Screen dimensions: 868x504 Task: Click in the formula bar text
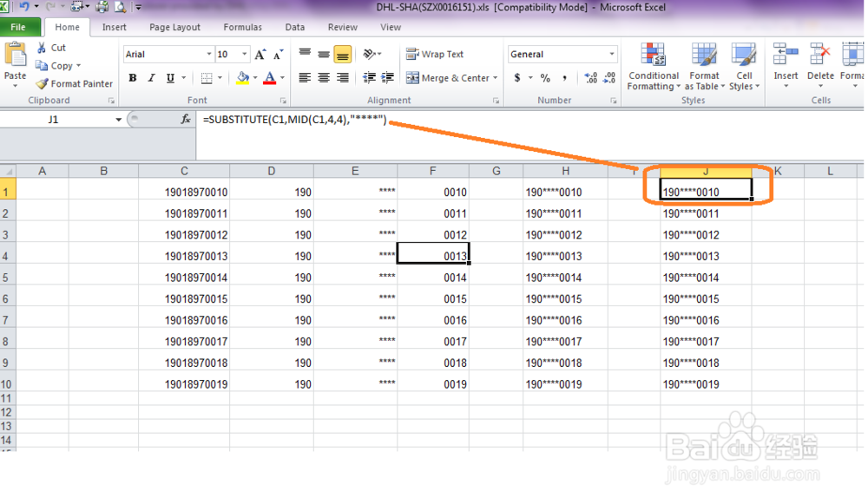[x=294, y=120]
